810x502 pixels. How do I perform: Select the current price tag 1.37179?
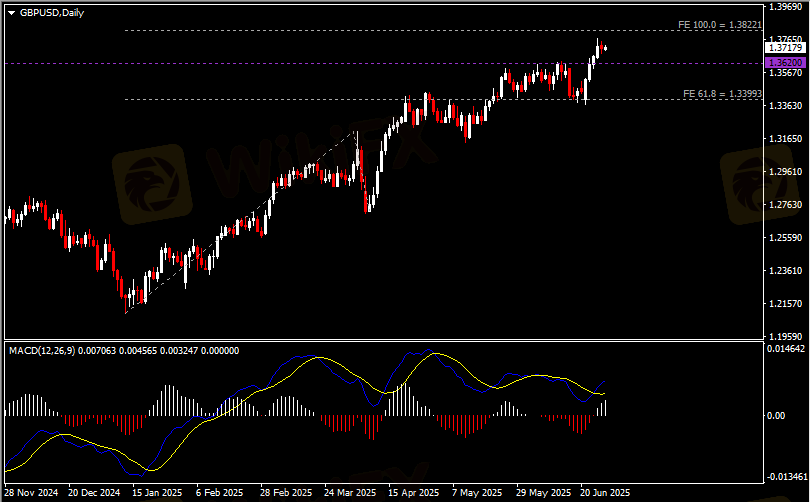(x=786, y=48)
